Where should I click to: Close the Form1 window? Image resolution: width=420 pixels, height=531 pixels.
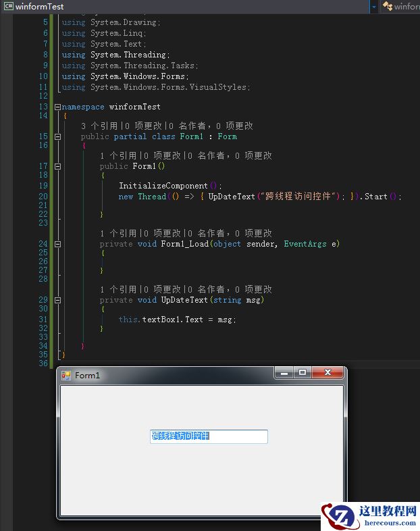pos(327,373)
